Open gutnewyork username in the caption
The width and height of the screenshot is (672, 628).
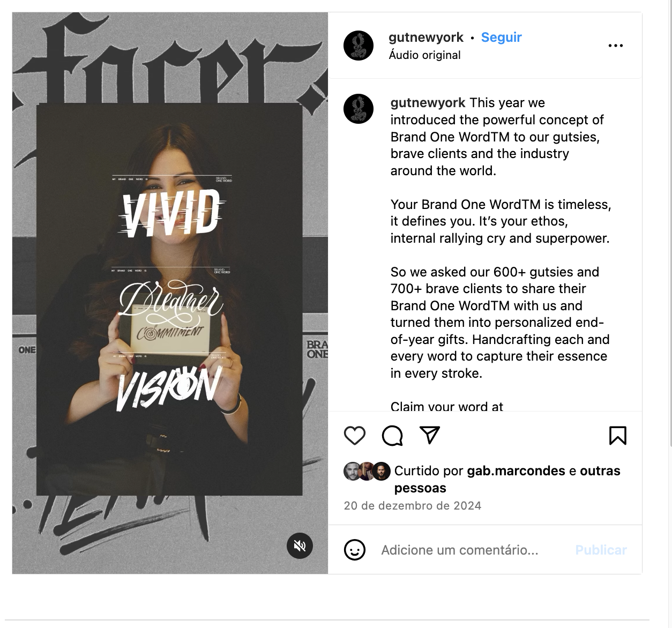(x=428, y=102)
